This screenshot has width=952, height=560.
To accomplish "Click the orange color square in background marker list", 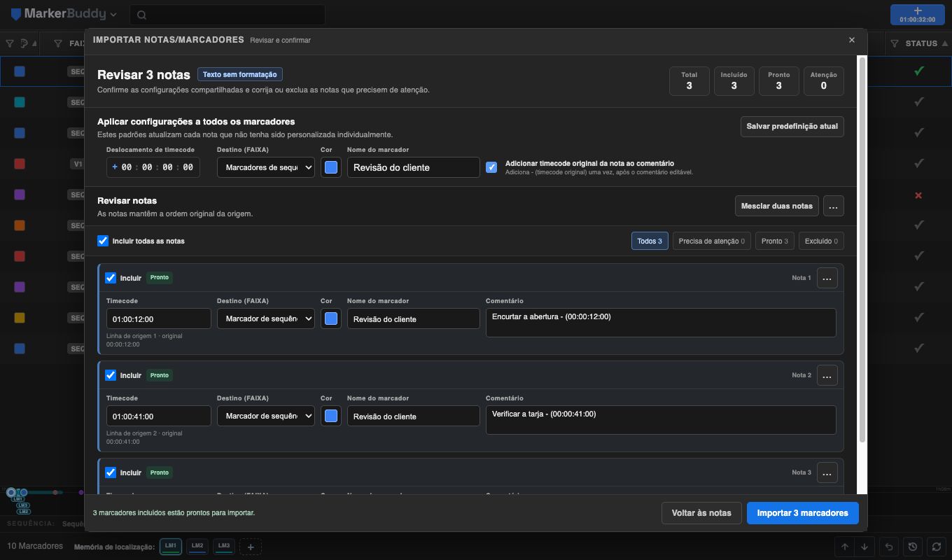I will (20, 225).
